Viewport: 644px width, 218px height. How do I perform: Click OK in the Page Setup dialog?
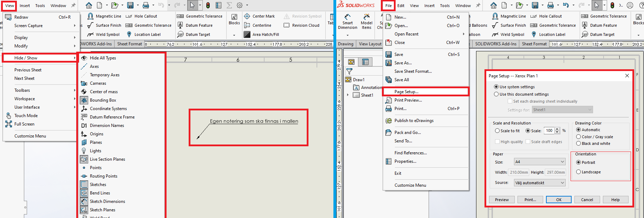559,200
